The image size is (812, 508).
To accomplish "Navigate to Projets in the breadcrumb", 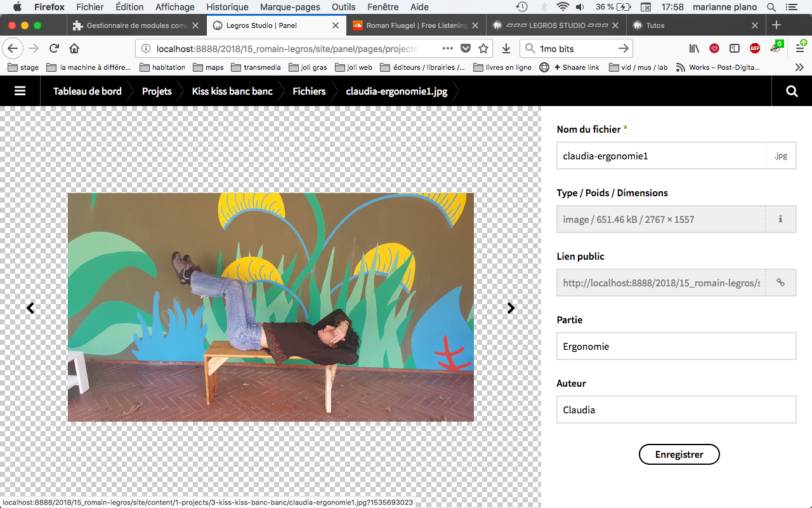I will pyautogui.click(x=157, y=91).
